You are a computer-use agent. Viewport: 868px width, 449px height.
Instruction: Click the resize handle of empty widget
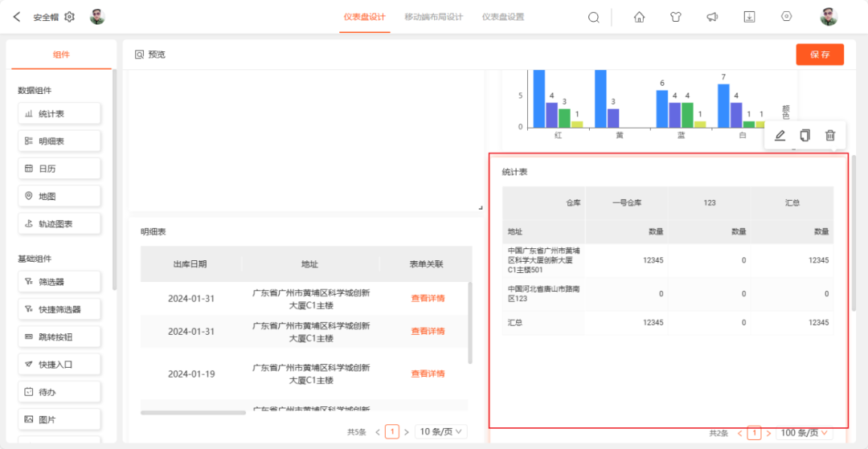[480, 207]
